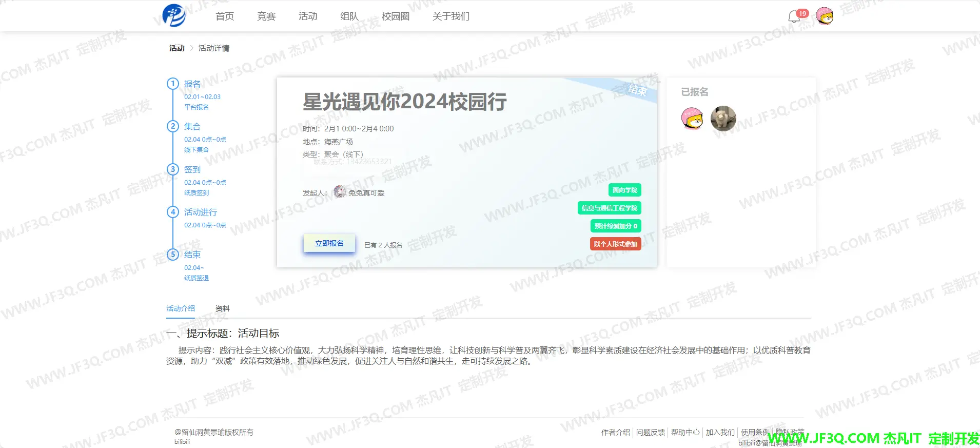Open second registered participant's avatar

click(723, 119)
